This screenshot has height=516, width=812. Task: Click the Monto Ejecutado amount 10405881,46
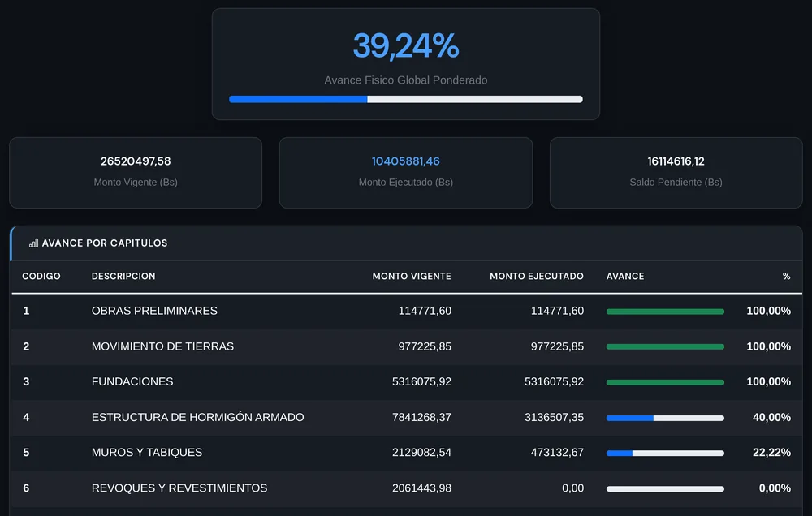[x=405, y=161]
